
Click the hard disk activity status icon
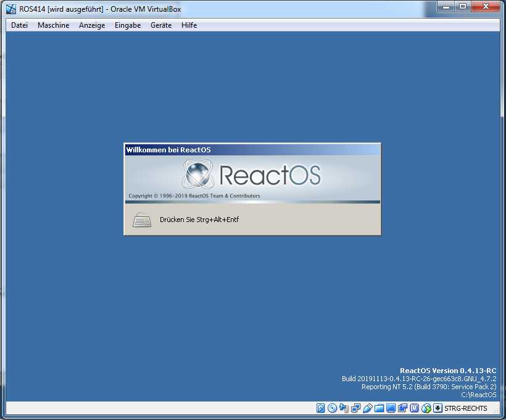coord(320,408)
